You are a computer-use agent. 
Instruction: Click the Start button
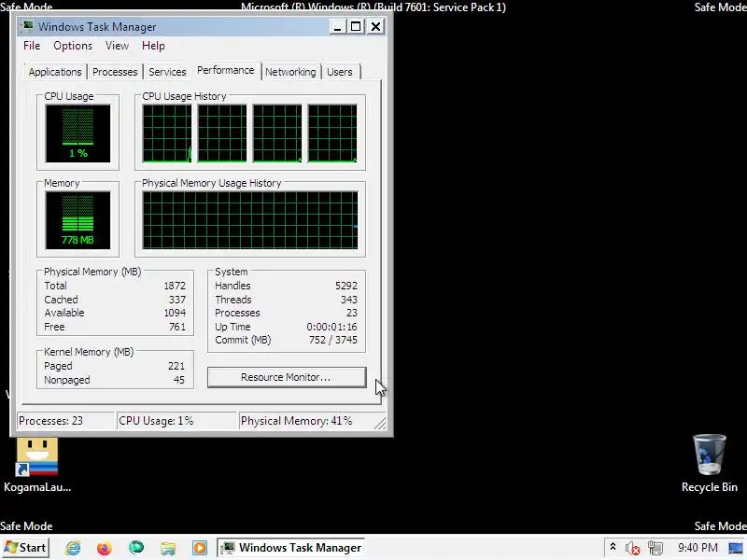point(25,548)
